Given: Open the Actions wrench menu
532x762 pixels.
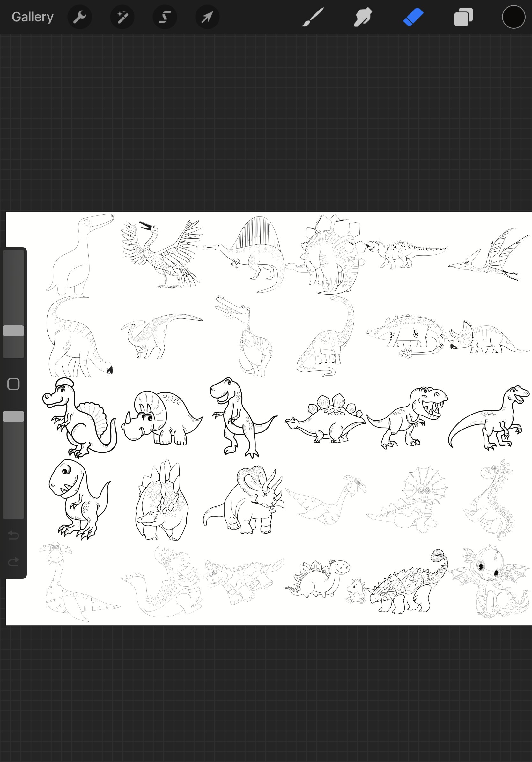Looking at the screenshot, I should [x=80, y=17].
